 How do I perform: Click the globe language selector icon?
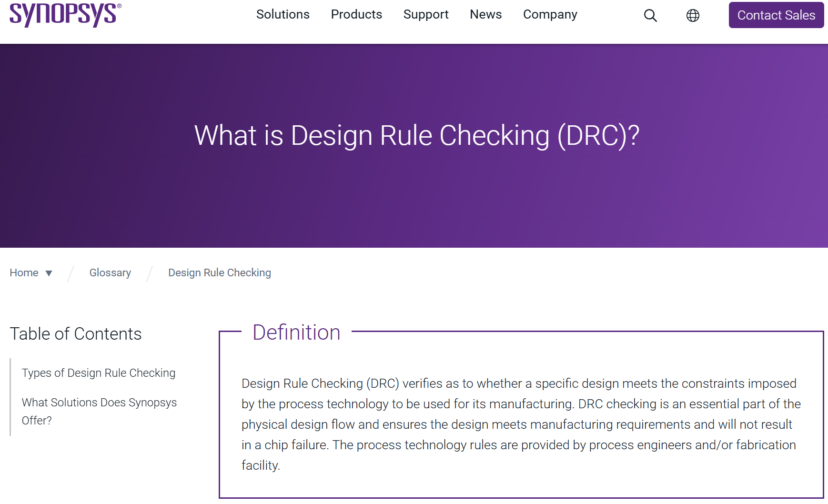tap(693, 16)
